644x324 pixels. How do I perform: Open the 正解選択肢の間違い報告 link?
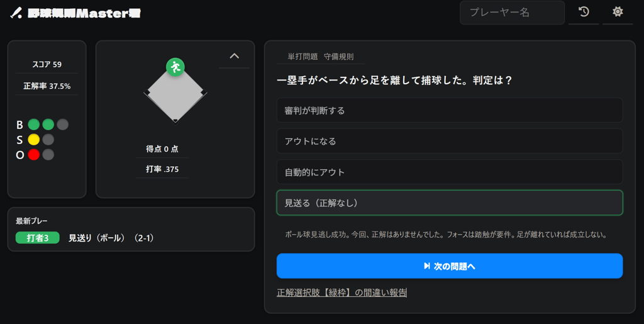point(341,293)
